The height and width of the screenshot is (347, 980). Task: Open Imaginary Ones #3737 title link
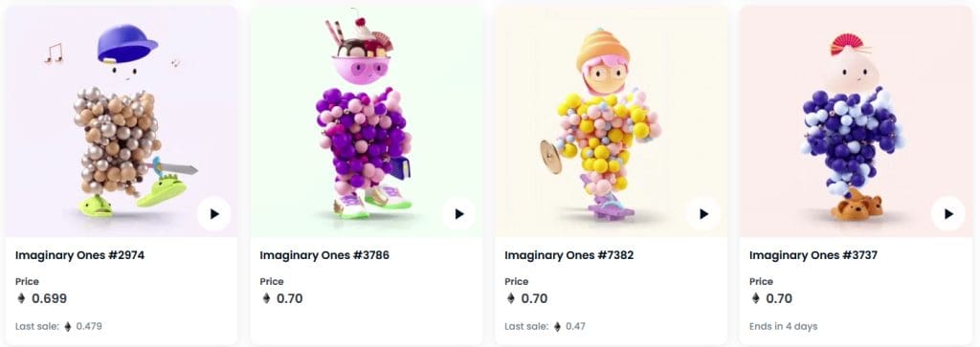[813, 255]
